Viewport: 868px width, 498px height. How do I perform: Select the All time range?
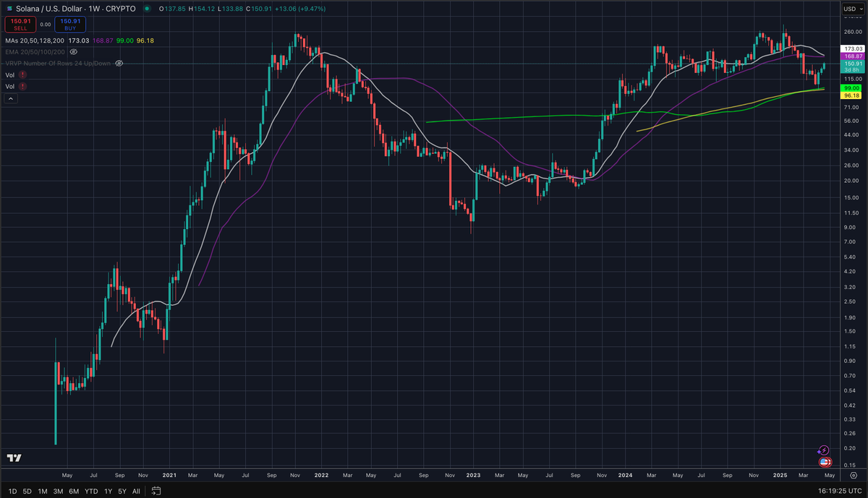tap(136, 491)
